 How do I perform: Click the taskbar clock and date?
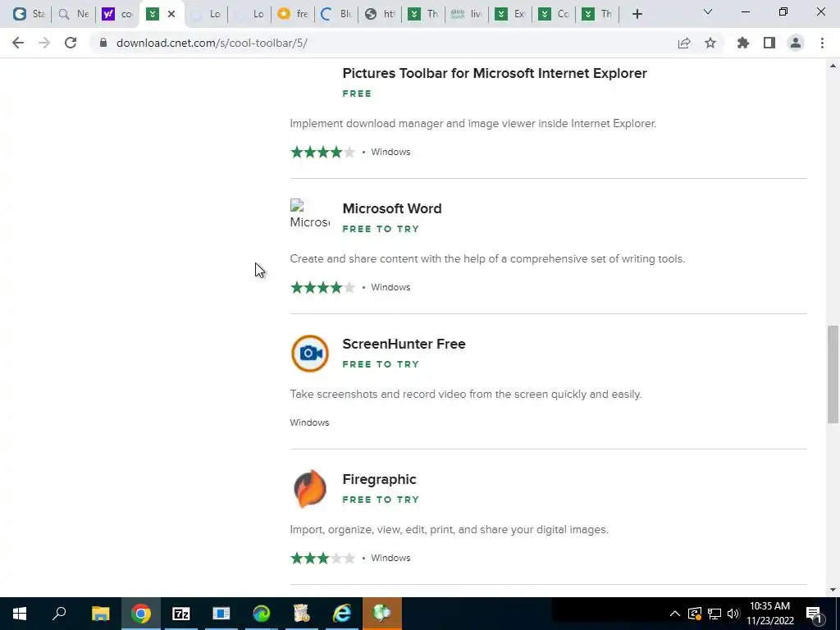point(769,614)
